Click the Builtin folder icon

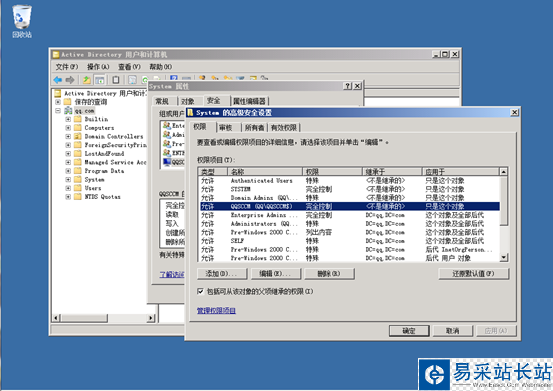pyautogui.click(x=78, y=119)
